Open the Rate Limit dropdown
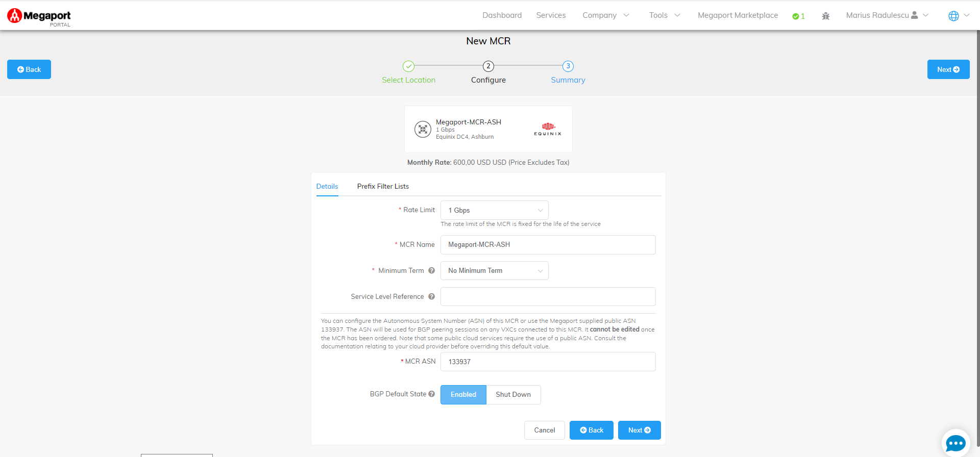 coord(495,210)
